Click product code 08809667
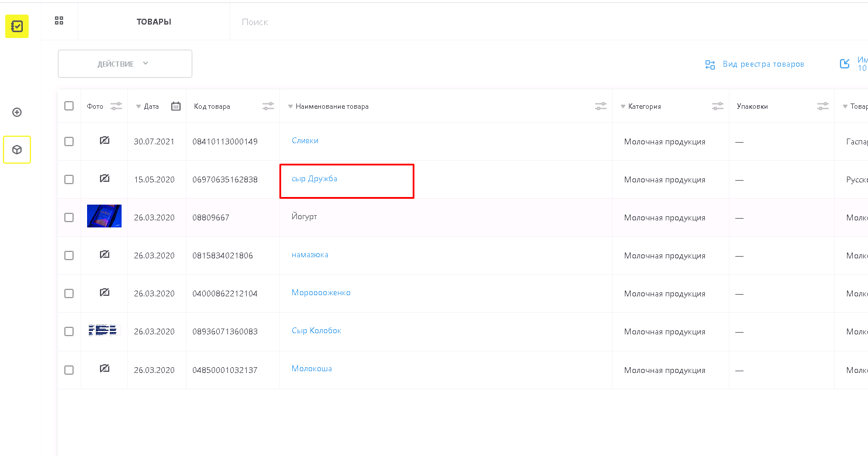This screenshot has height=456, width=868. pos(211,217)
